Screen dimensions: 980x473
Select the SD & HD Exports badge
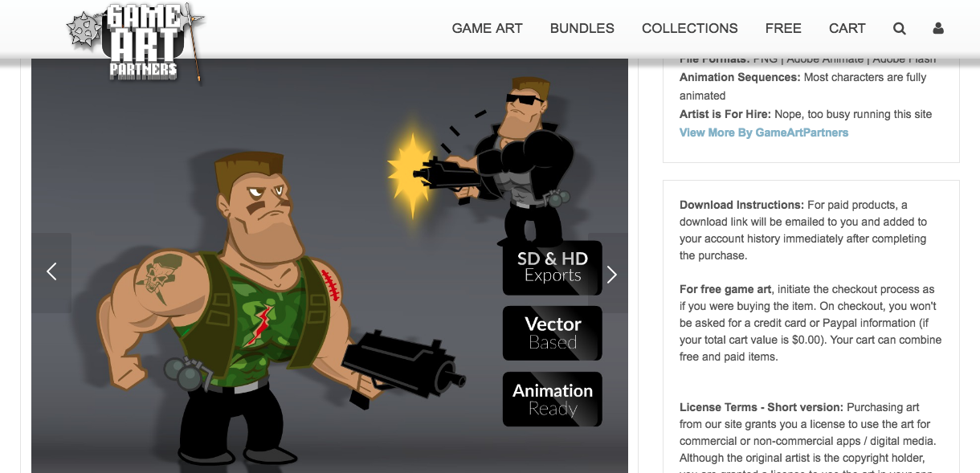pyautogui.click(x=553, y=267)
